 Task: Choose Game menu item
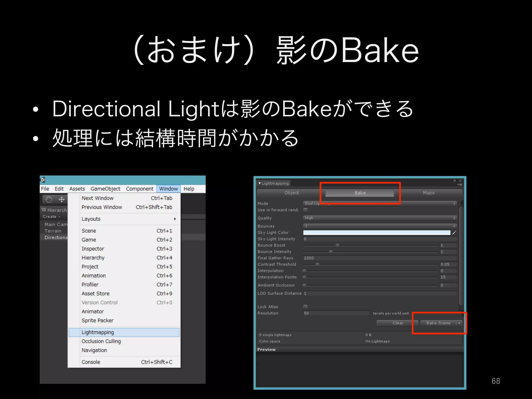pyautogui.click(x=124, y=240)
